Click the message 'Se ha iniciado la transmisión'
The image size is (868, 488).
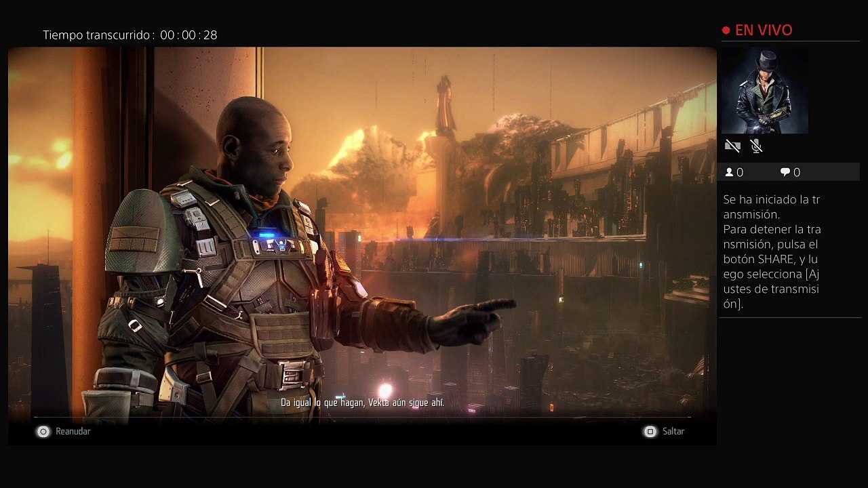[x=772, y=207]
